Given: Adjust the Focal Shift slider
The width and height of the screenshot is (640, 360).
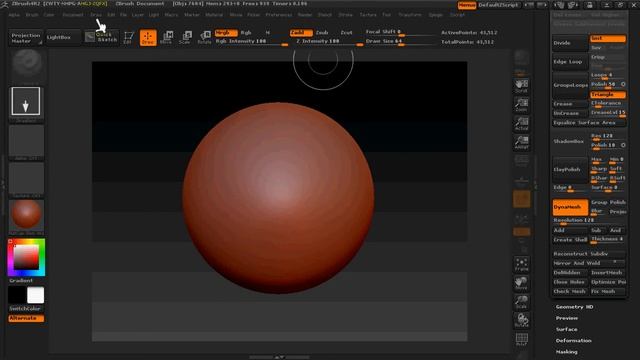Looking at the screenshot, I should (400, 32).
